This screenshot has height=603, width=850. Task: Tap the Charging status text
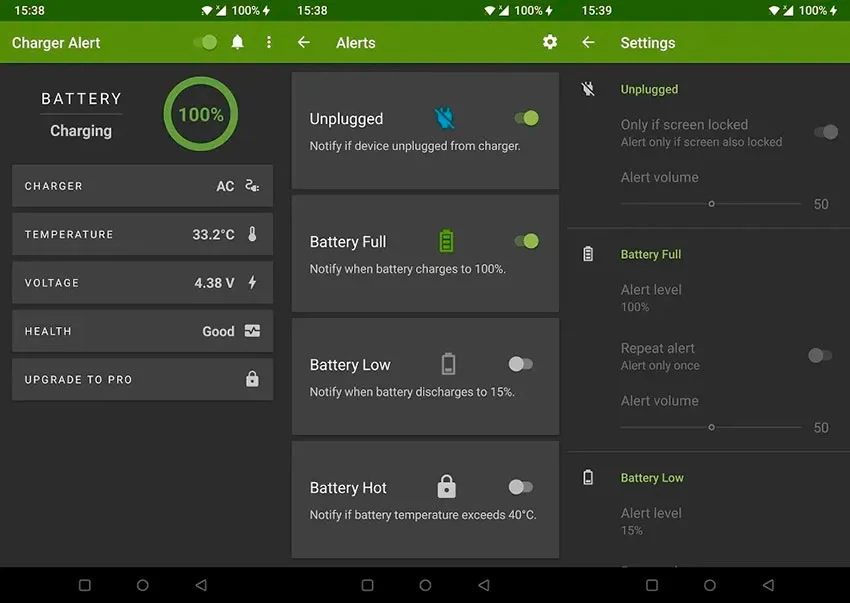pyautogui.click(x=81, y=131)
